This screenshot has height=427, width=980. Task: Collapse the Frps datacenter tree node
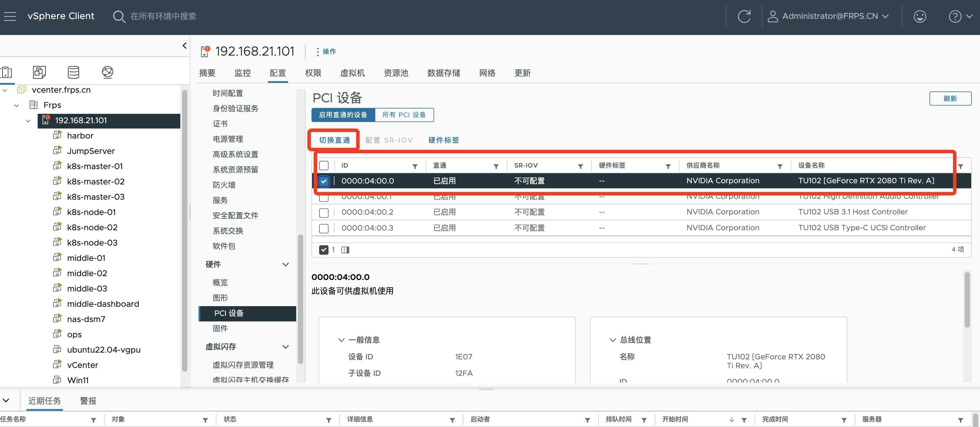(x=16, y=105)
